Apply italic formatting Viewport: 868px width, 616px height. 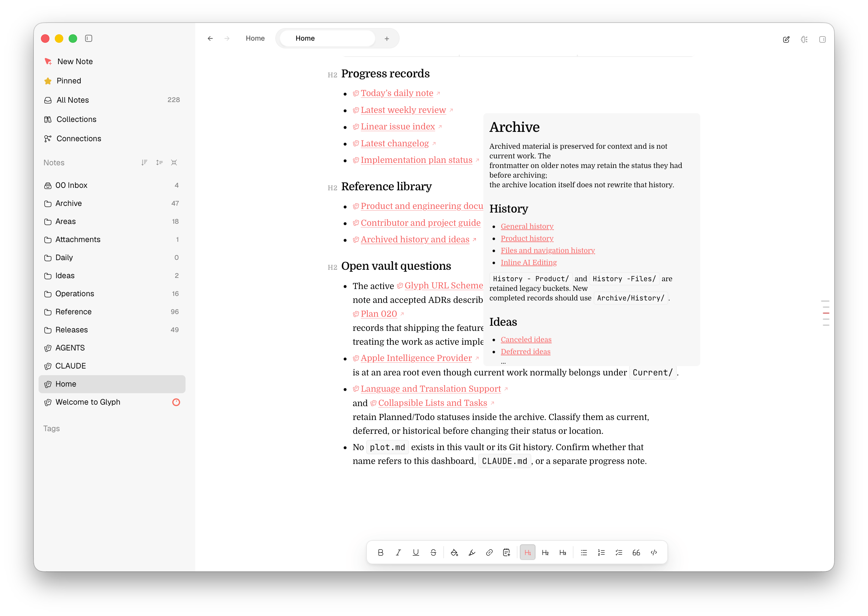pos(398,552)
